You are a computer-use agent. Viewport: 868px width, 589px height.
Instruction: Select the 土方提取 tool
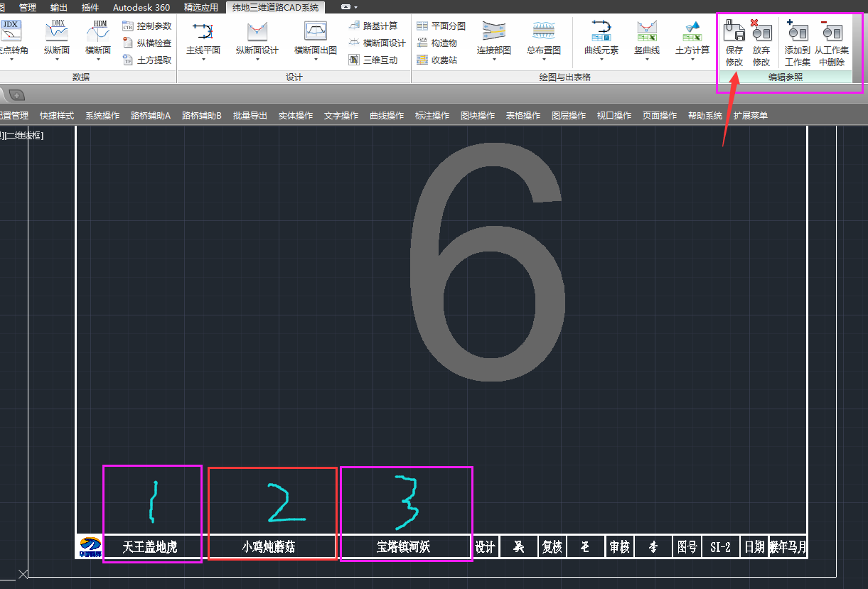[x=147, y=60]
